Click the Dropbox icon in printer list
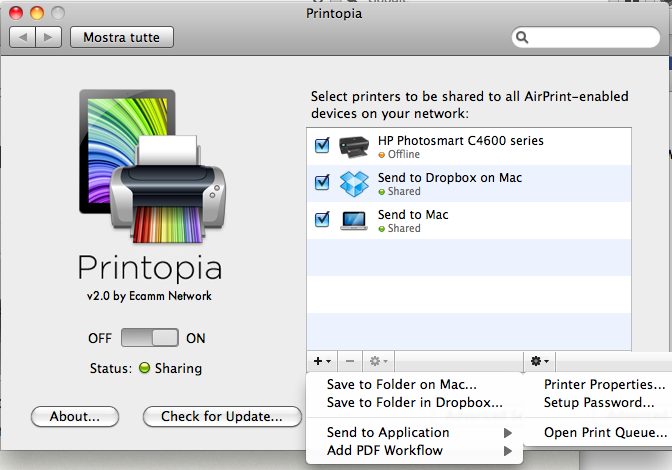 point(354,183)
